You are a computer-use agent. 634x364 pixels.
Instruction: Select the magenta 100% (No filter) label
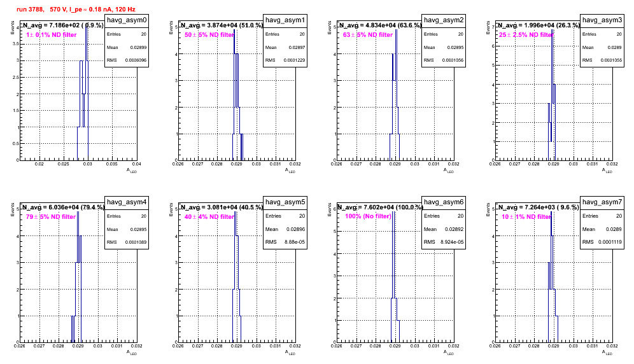(369, 216)
